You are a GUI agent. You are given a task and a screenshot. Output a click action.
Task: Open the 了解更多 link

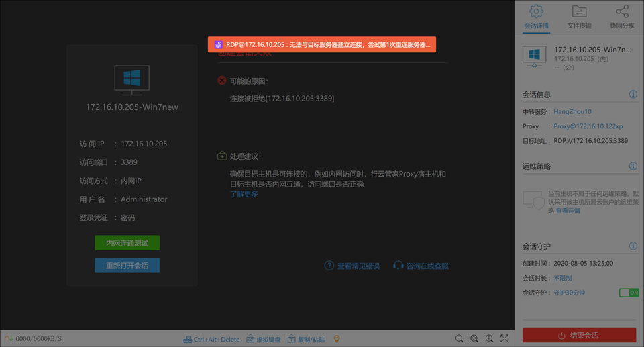244,194
